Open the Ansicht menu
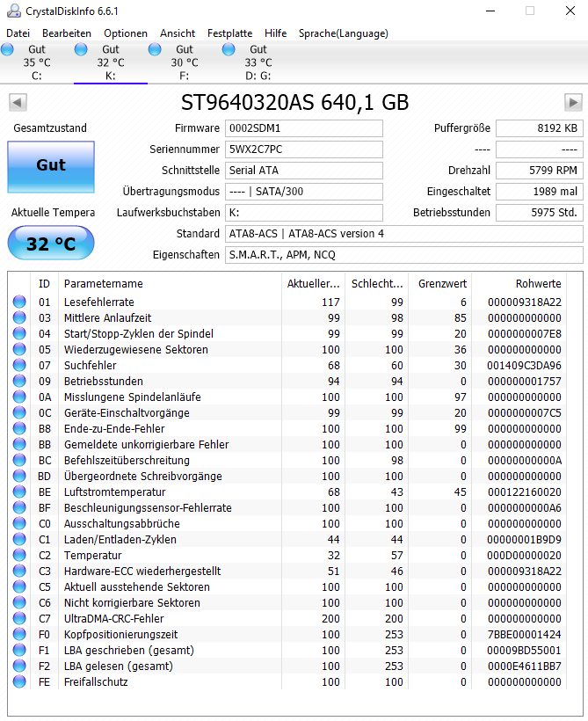Screen dimensions: 588x721 tap(178, 33)
